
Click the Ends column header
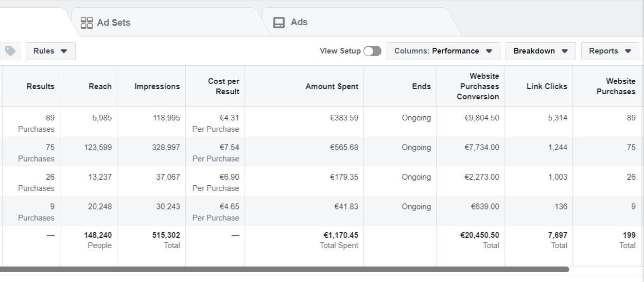421,86
